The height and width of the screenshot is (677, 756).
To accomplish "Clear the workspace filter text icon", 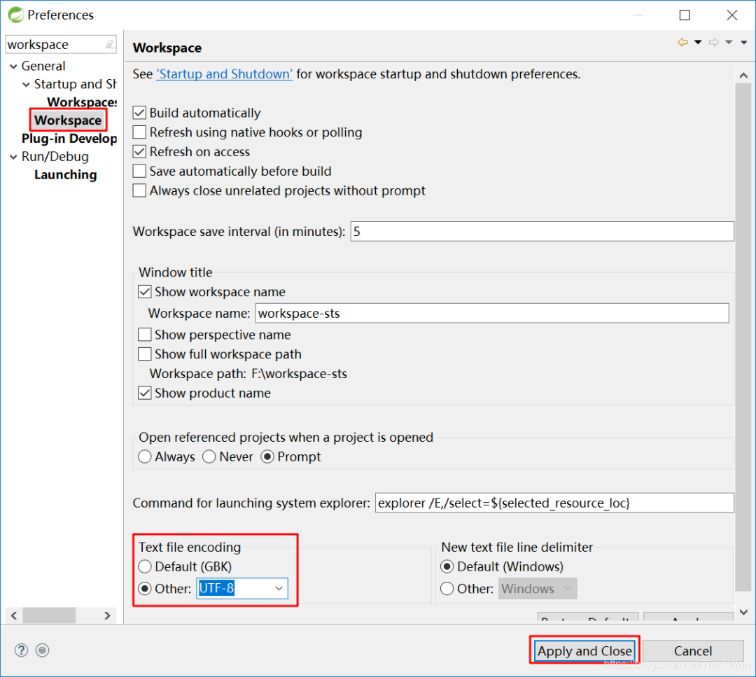I will [x=110, y=44].
